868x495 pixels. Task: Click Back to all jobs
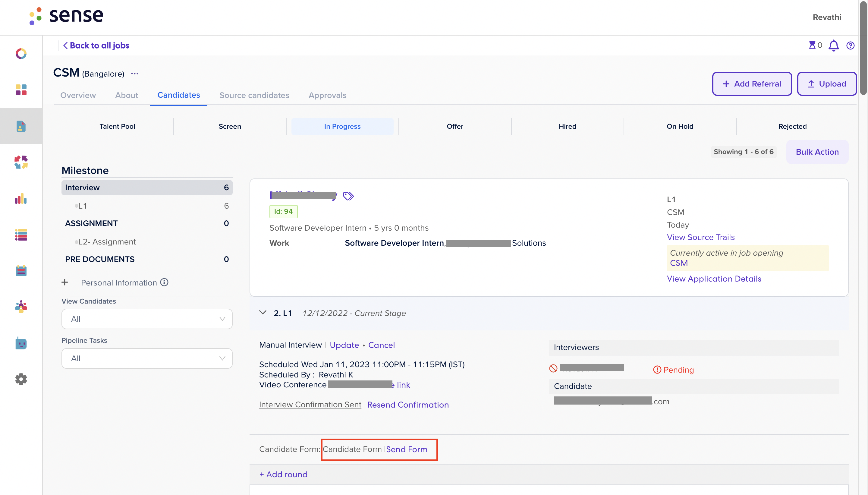click(96, 46)
